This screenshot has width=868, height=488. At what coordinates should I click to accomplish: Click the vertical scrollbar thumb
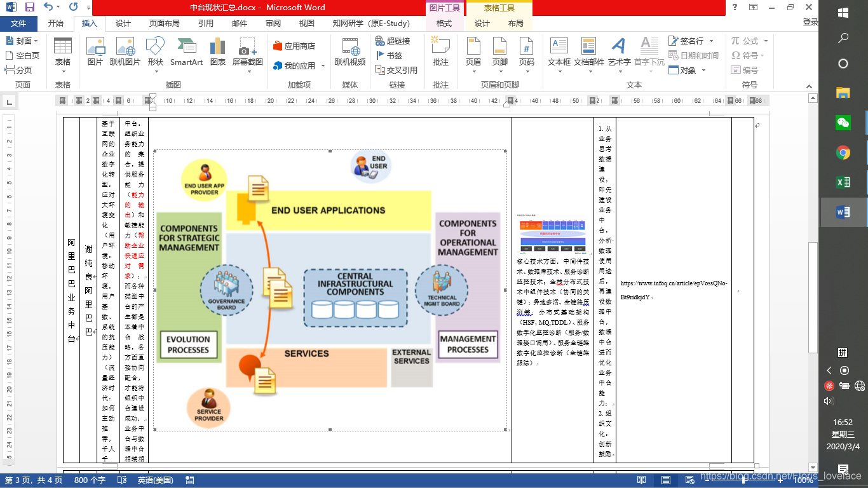point(812,297)
